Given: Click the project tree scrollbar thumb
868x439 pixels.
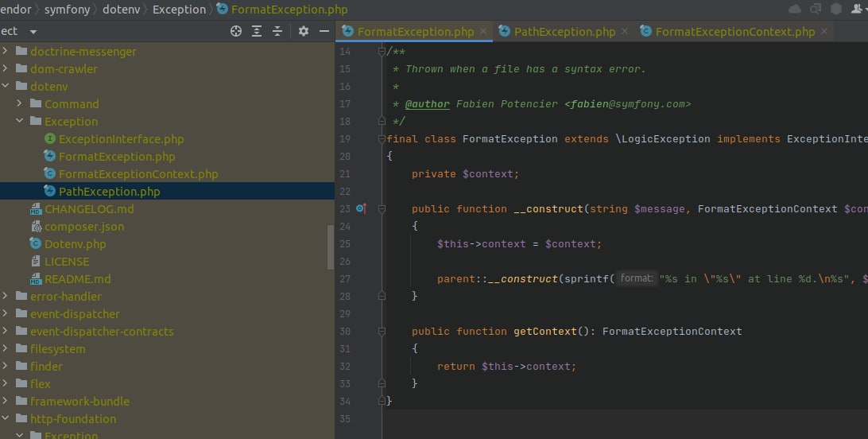Looking at the screenshot, I should pyautogui.click(x=331, y=247).
